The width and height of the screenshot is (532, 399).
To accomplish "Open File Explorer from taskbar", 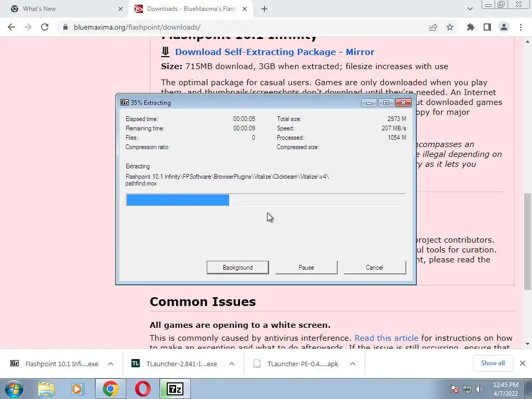I will (x=46, y=389).
